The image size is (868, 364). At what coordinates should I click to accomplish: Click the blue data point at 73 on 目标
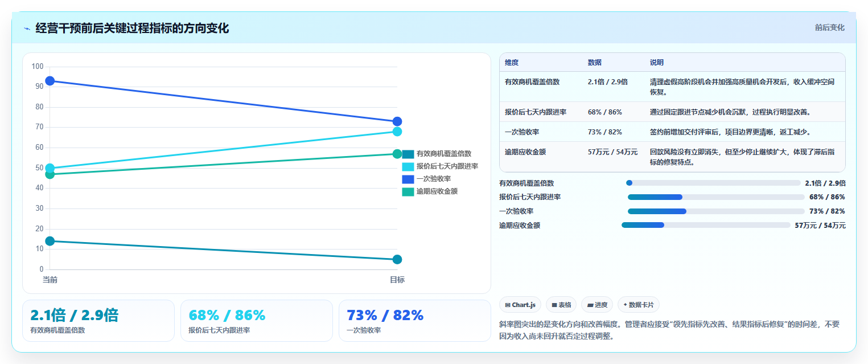pyautogui.click(x=397, y=121)
